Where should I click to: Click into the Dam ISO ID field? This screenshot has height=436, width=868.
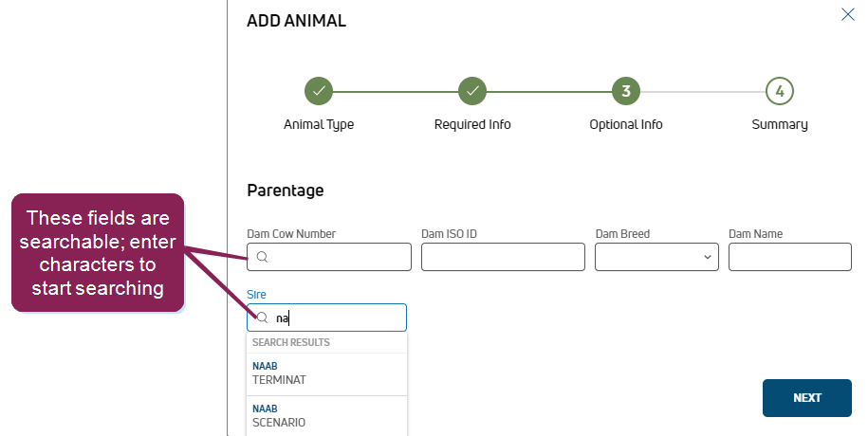tap(503, 257)
